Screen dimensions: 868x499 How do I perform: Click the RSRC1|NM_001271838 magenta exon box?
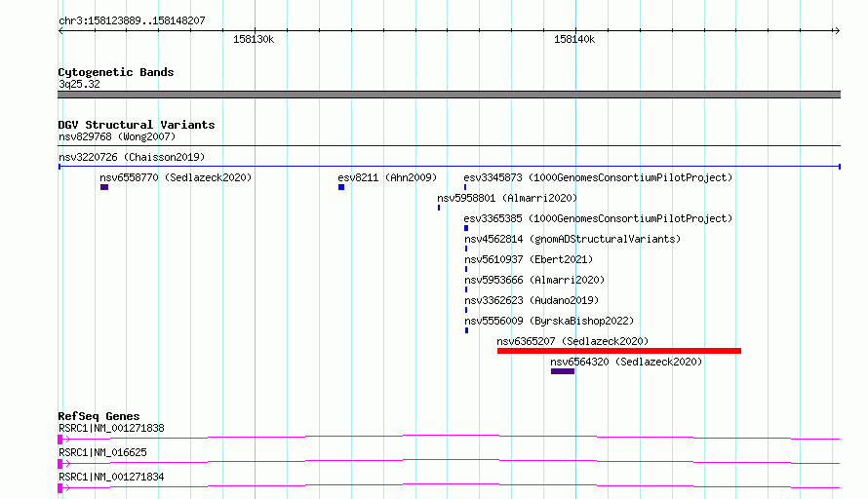coord(59,440)
